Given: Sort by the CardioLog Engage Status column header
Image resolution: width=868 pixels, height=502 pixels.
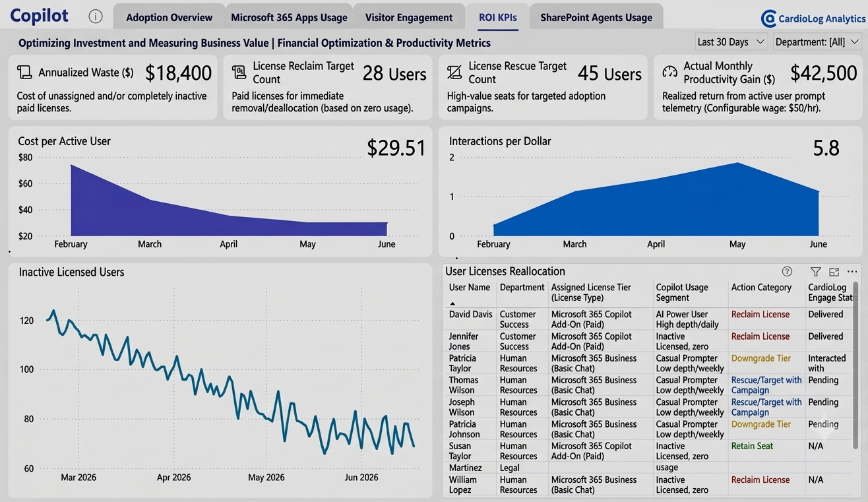Looking at the screenshot, I should coord(830,292).
